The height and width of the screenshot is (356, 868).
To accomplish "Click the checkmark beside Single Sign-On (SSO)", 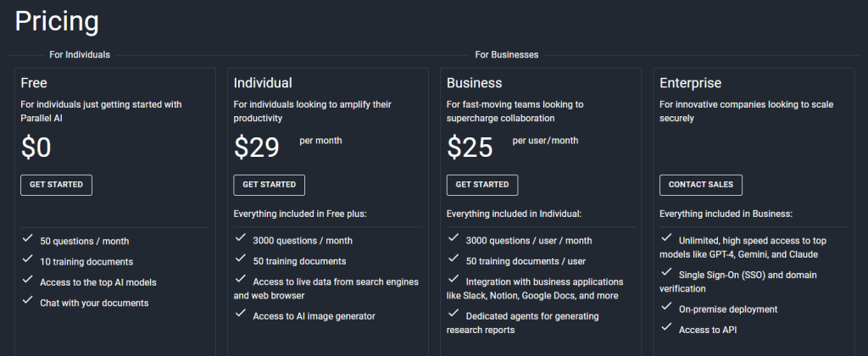I will (666, 274).
